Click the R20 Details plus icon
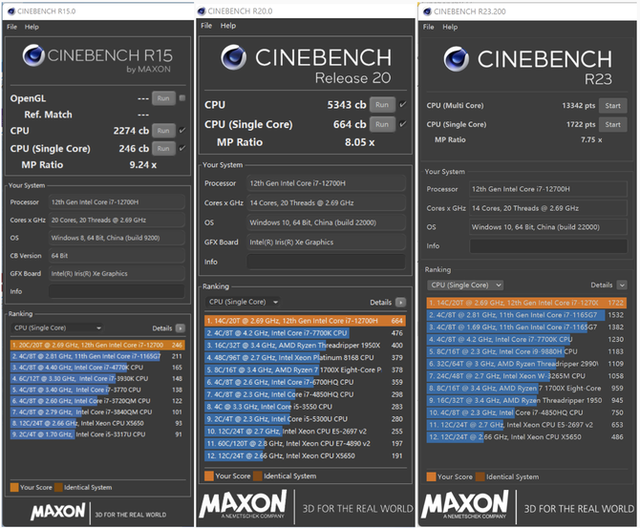Viewport: 640px width, 528px height. coord(401,301)
